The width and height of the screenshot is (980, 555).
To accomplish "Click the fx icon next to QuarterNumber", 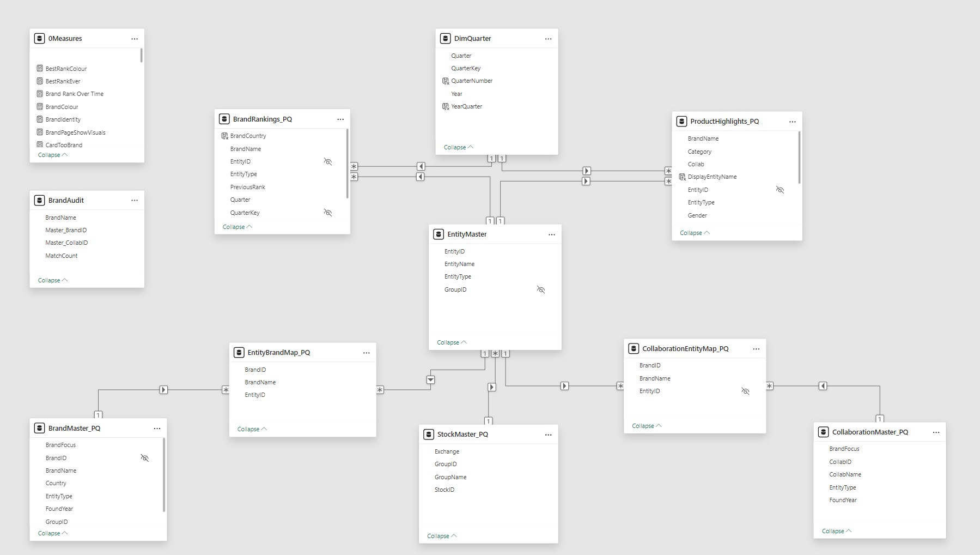I will (x=446, y=81).
